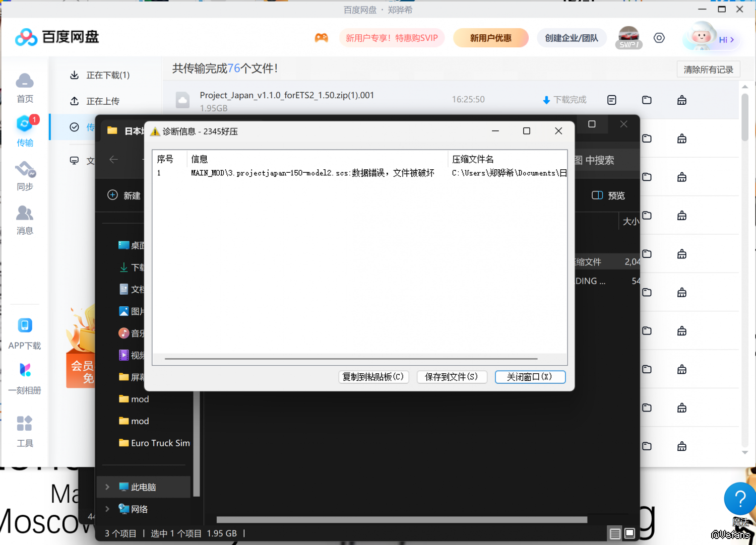Expand 此电脑 tree node
The image size is (756, 545).
[107, 487]
